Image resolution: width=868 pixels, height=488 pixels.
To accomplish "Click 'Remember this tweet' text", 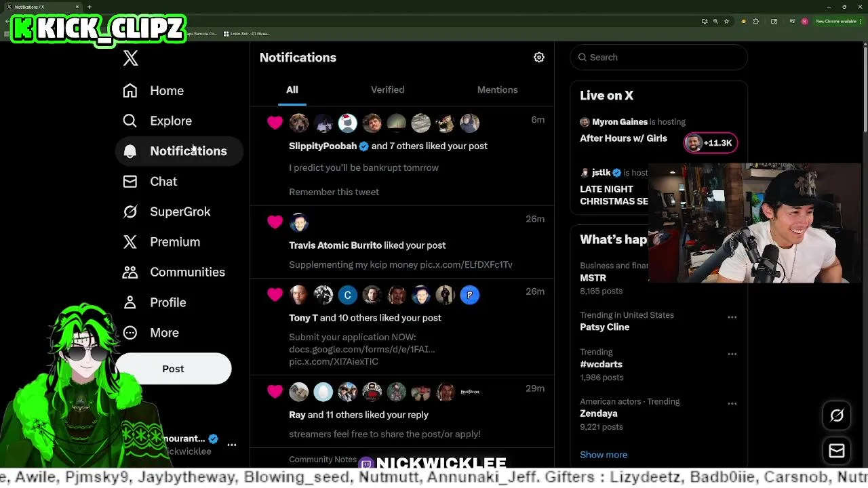I will click(334, 192).
